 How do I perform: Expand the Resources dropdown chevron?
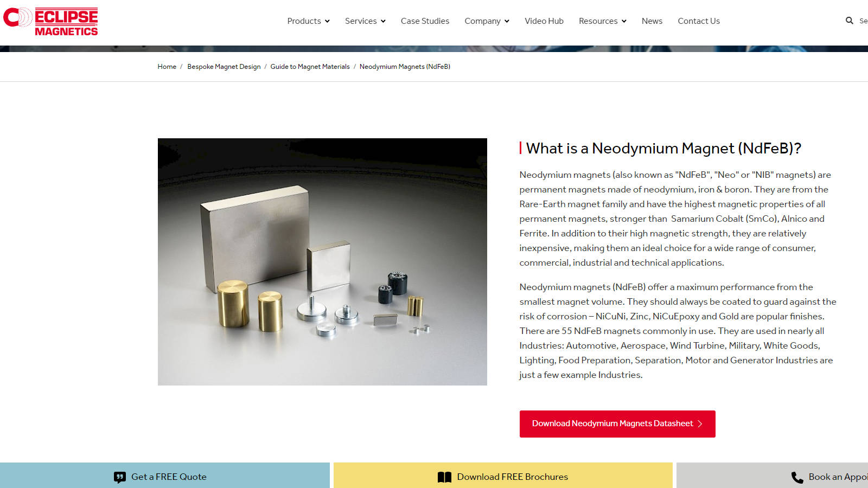(x=624, y=21)
